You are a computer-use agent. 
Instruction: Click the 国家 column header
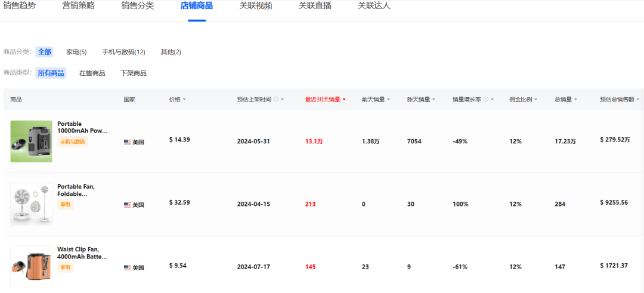tap(129, 100)
